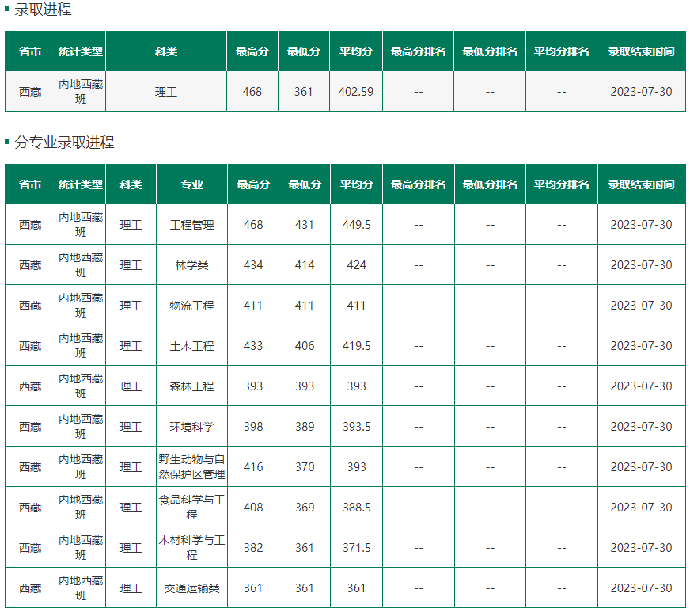
Task: Click the average score 371.5 for 木材科学与工程
Action: pos(357,548)
